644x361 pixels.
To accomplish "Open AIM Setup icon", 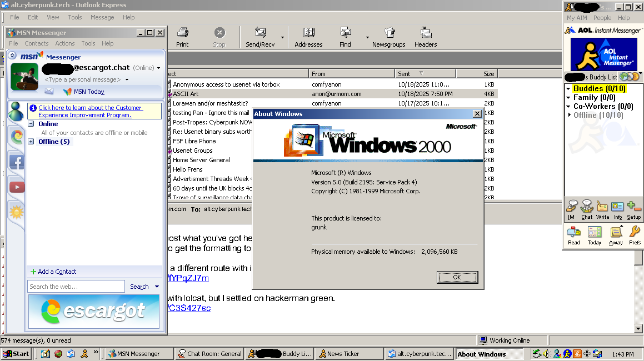I will pyautogui.click(x=633, y=206).
